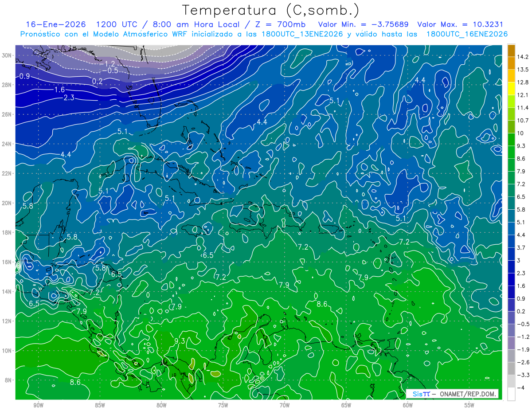
Task: Click the "80W" longitude axis label
Action: pos(161,405)
